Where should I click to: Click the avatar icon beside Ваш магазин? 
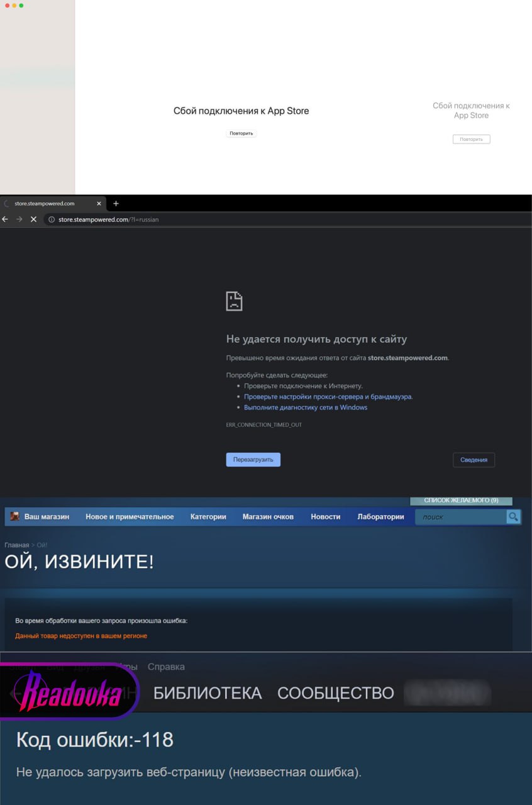click(14, 516)
